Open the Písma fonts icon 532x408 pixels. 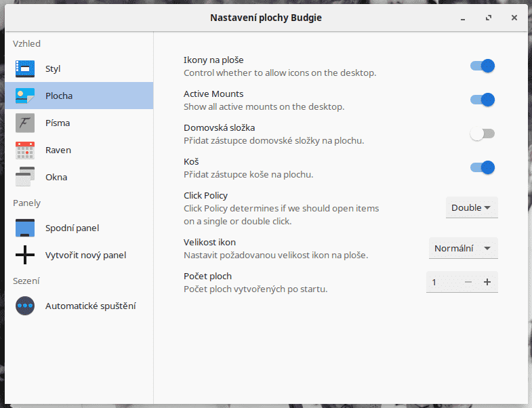point(25,123)
